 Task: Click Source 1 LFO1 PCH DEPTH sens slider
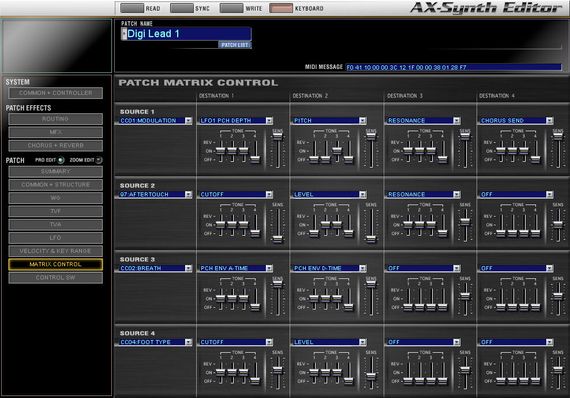point(277,137)
